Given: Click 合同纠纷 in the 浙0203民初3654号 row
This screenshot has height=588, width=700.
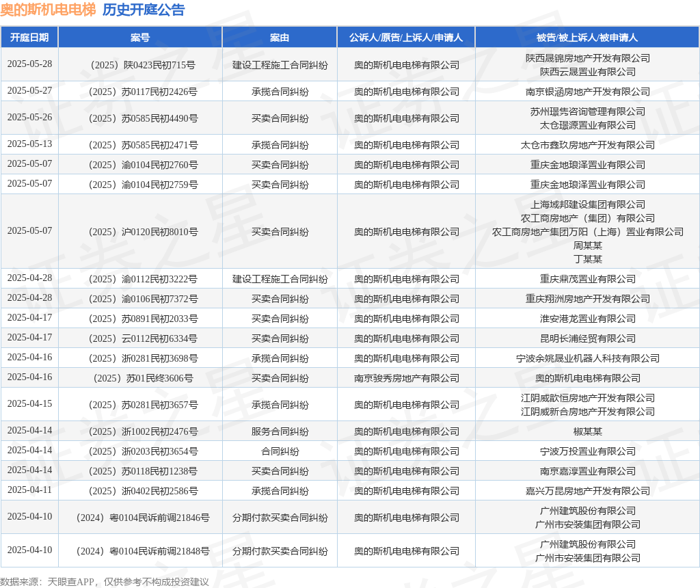Looking at the screenshot, I should pyautogui.click(x=280, y=451).
